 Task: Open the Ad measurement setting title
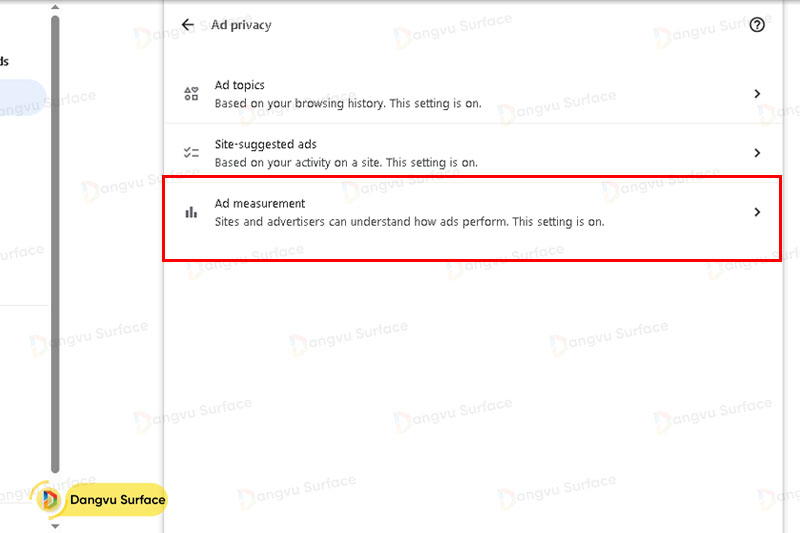(x=259, y=204)
